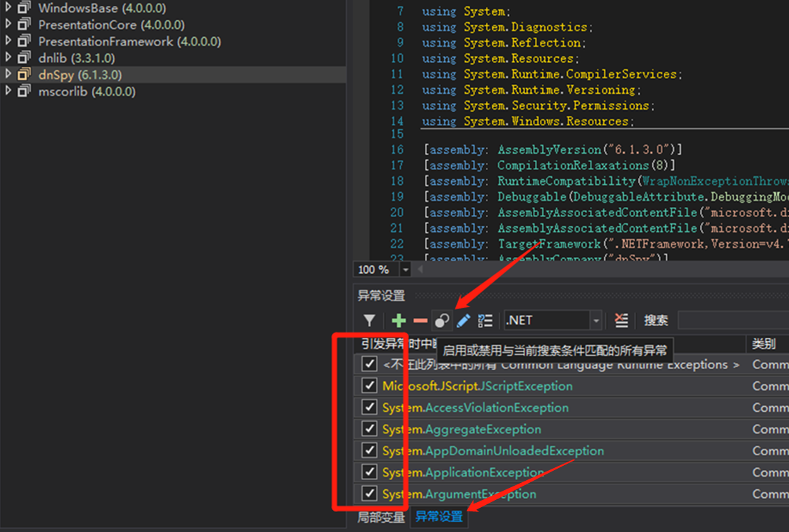Click the left arrow of the editor's horizontal scrollbar

click(420, 270)
